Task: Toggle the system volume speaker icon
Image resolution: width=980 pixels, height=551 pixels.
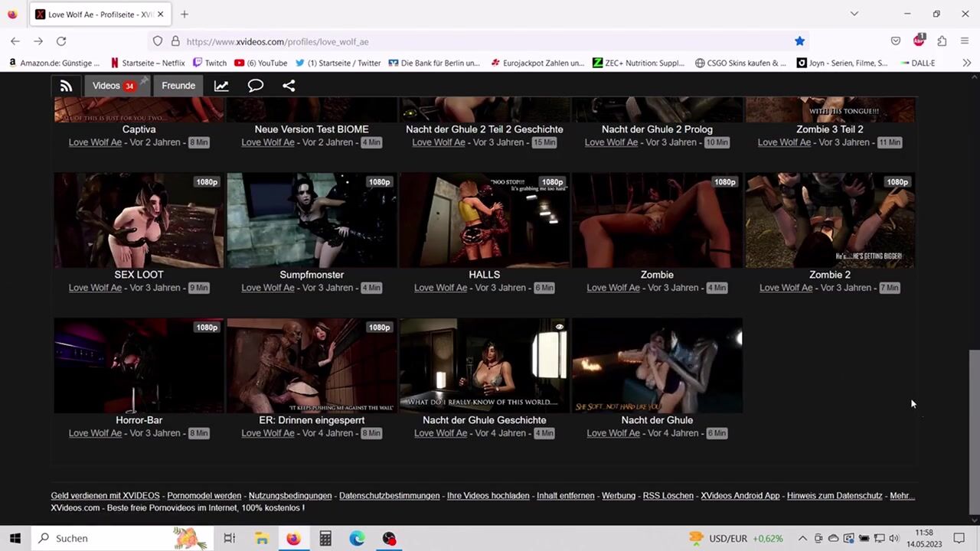Action: [893, 538]
